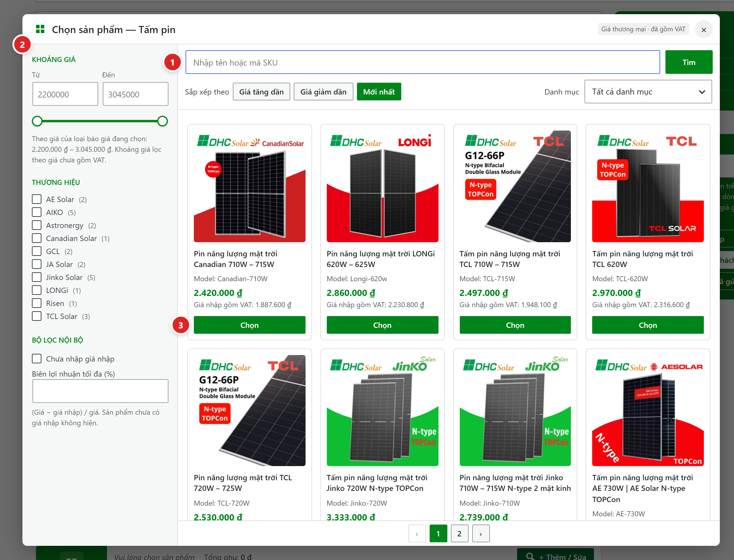
Task: Choose the LONGi 620W – 625W panel
Action: (x=382, y=325)
